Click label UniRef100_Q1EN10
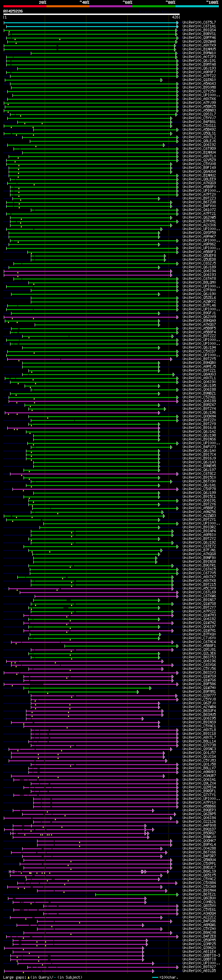The width and height of the screenshot is (222, 980). 199,80
